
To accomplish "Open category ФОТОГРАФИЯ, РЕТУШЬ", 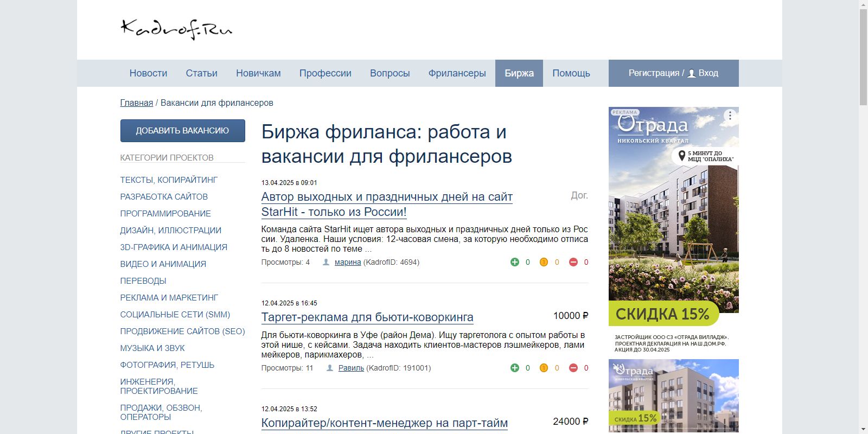I will pos(167,365).
